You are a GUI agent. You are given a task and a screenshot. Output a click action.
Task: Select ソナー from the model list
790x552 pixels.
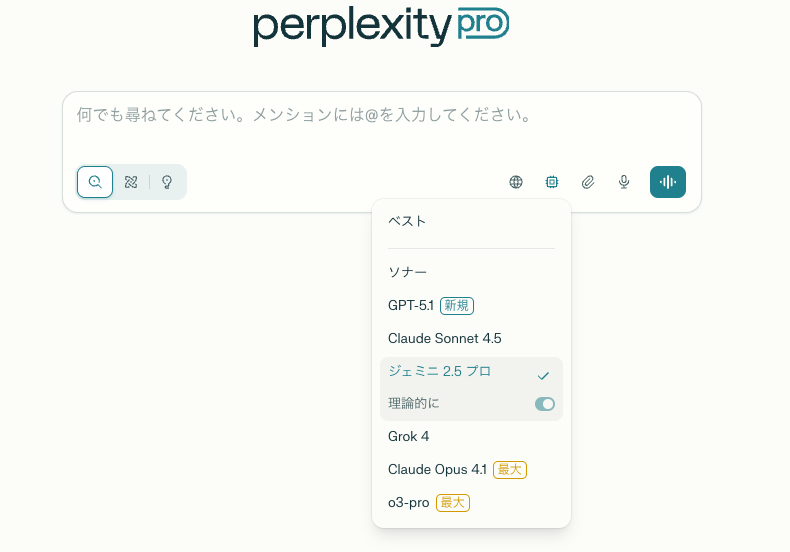click(408, 271)
